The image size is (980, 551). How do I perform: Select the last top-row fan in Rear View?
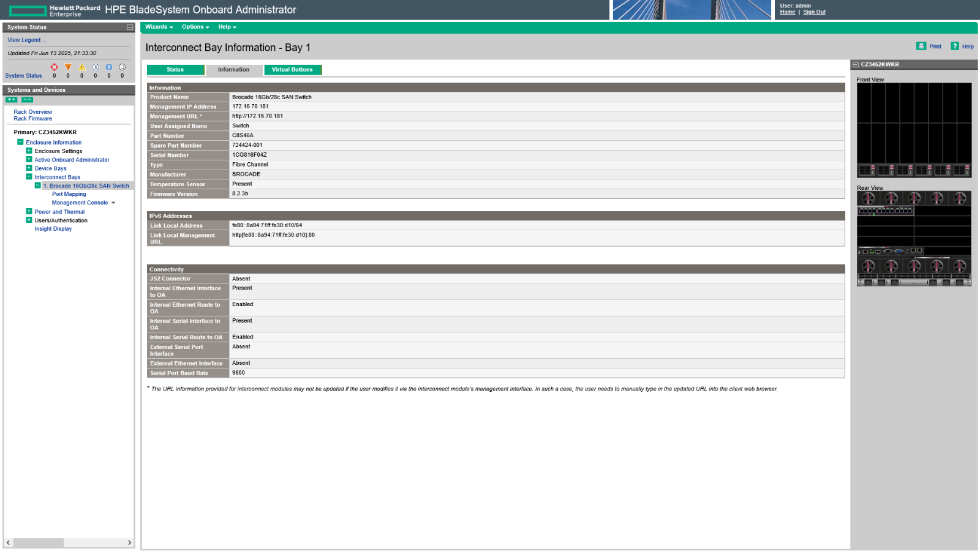960,198
